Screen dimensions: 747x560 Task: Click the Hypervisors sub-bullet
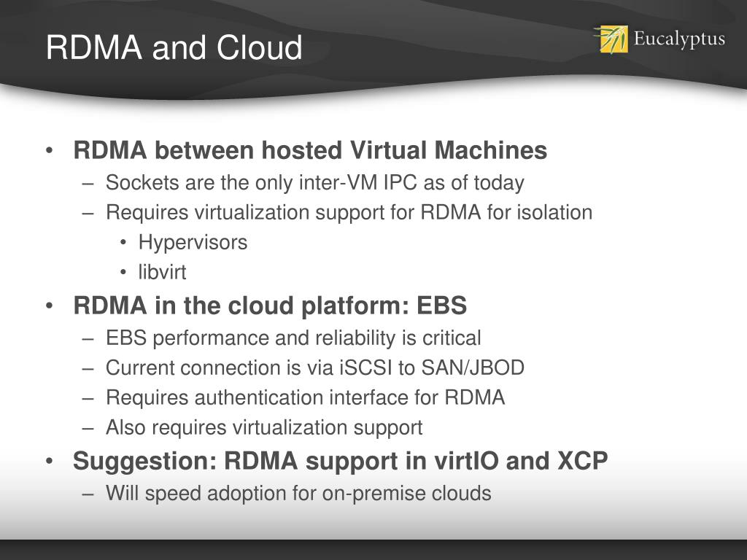point(193,242)
